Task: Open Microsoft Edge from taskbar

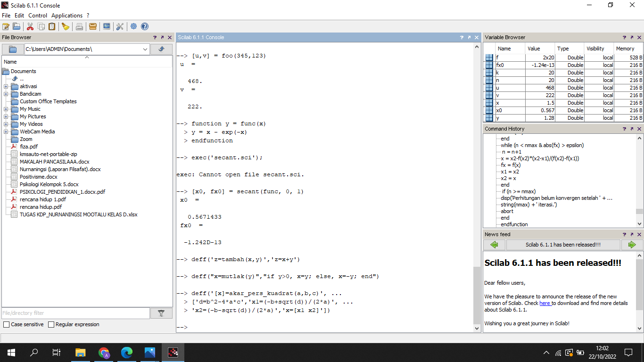Action: tap(127, 352)
